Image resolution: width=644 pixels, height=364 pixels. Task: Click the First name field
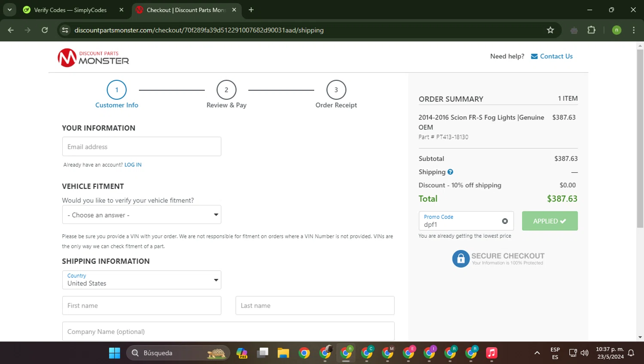click(x=142, y=306)
